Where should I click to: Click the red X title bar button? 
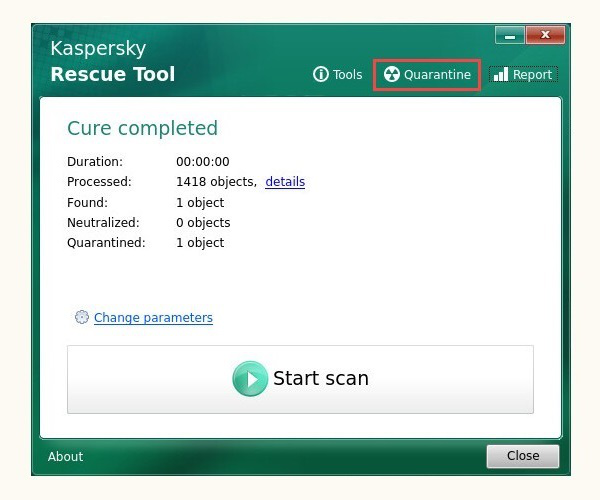(x=545, y=36)
